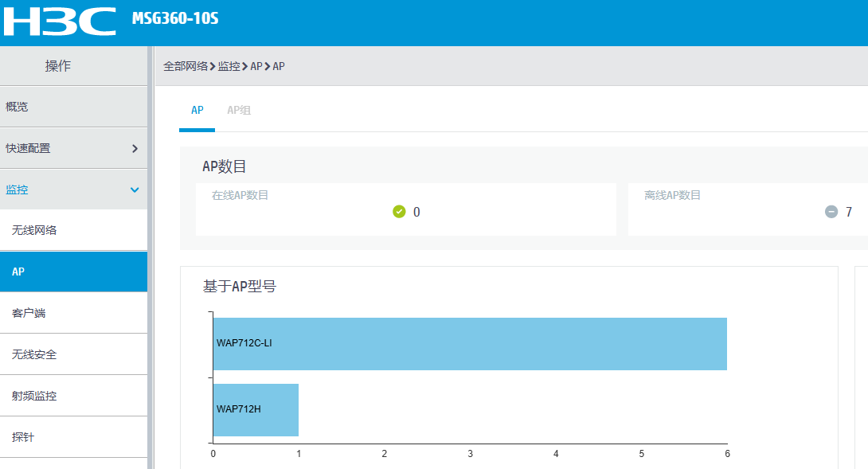
Task: Select 探针 in the sidebar
Action: tap(23, 437)
